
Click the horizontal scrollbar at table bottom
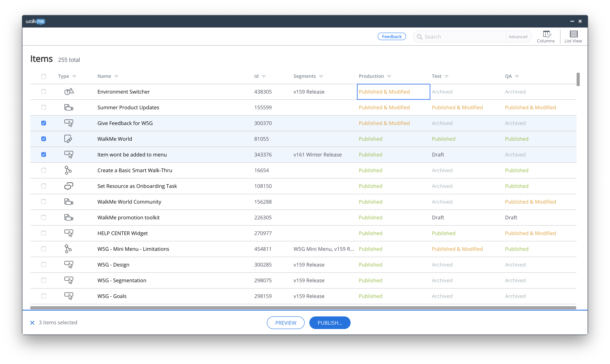[x=303, y=308]
